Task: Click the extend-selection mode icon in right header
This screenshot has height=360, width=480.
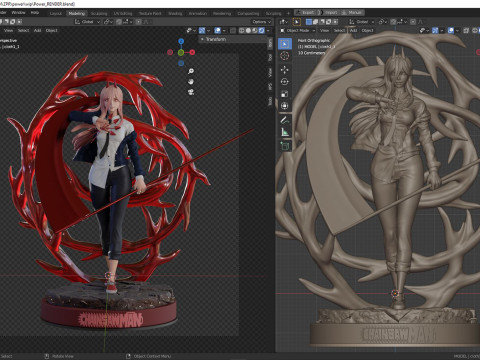Action: [x=315, y=22]
